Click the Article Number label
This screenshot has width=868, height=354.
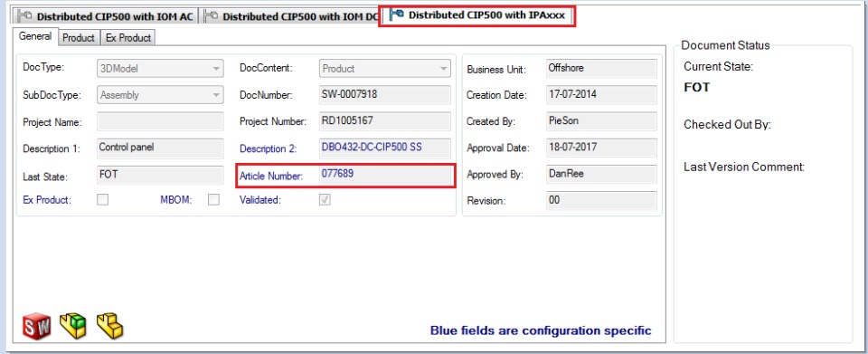(x=271, y=177)
